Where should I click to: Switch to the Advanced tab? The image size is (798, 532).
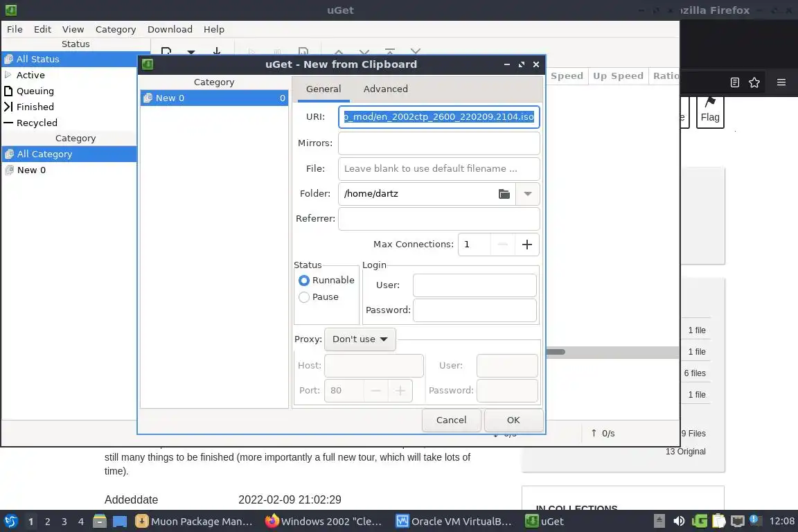(x=385, y=89)
